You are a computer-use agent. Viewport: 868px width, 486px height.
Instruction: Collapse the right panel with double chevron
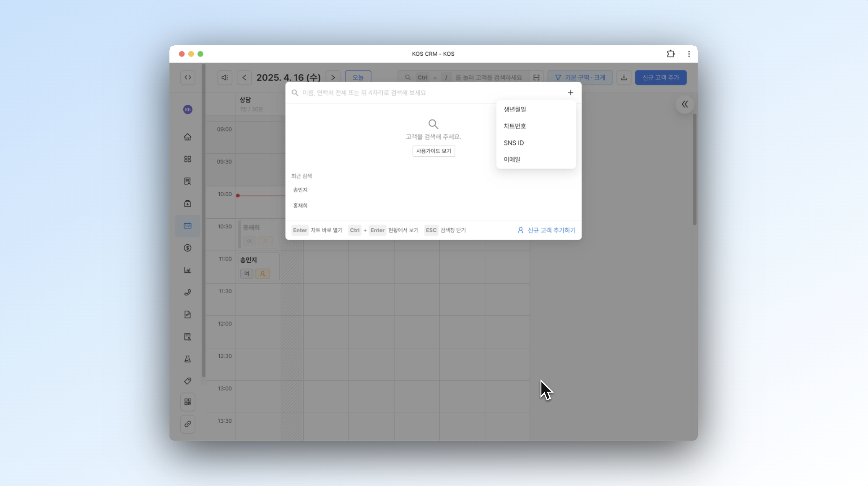[684, 104]
